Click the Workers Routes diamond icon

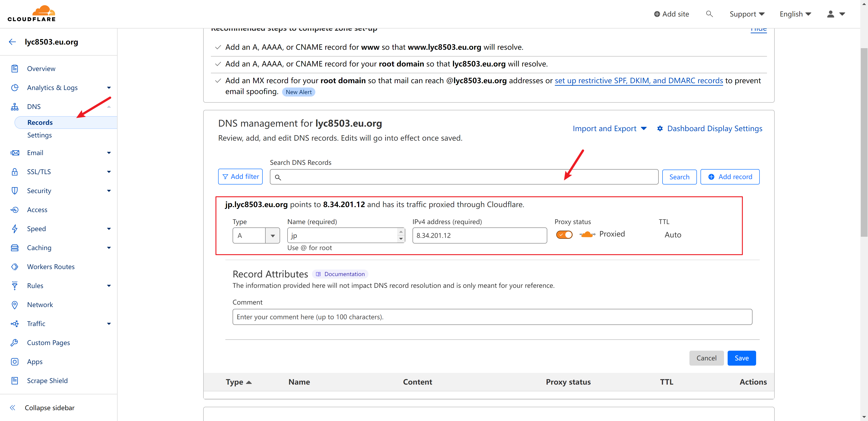pos(14,267)
